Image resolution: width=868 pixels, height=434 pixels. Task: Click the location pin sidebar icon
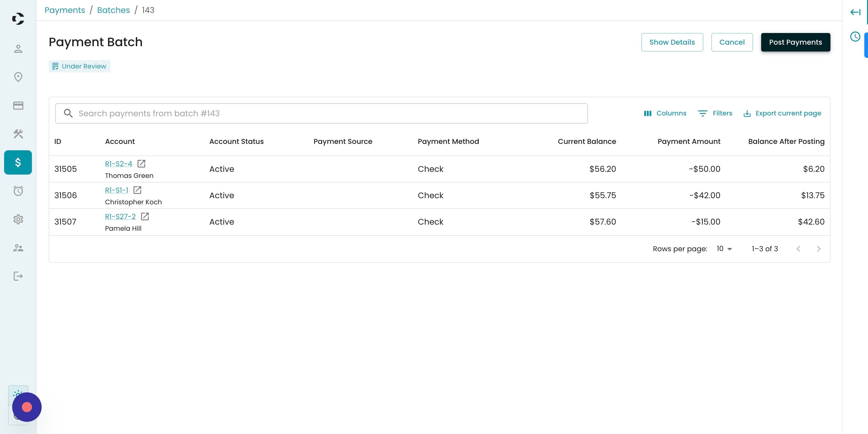click(x=18, y=77)
